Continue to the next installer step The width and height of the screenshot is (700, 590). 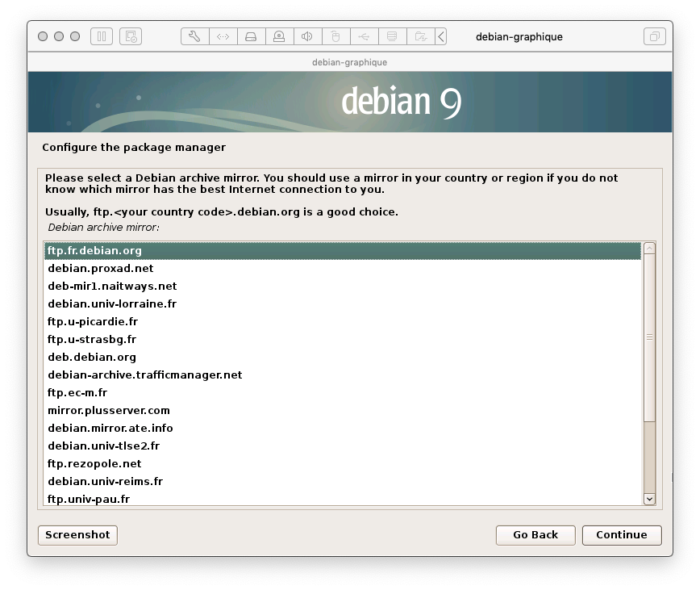pos(622,535)
